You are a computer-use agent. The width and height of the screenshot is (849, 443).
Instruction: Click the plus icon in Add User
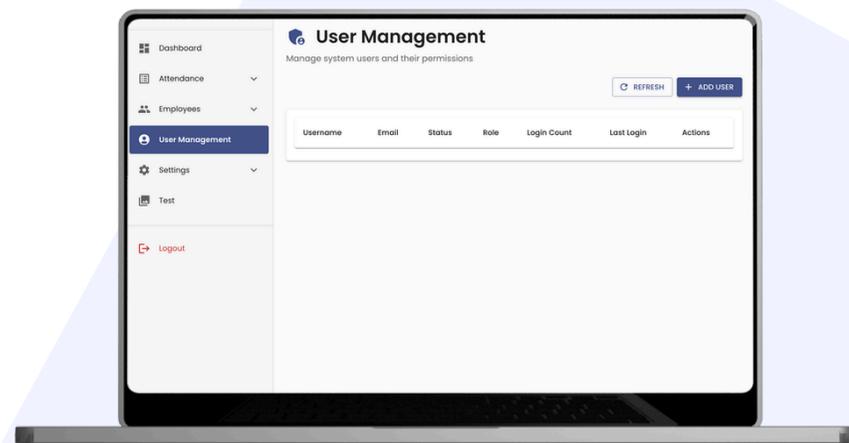tap(689, 87)
